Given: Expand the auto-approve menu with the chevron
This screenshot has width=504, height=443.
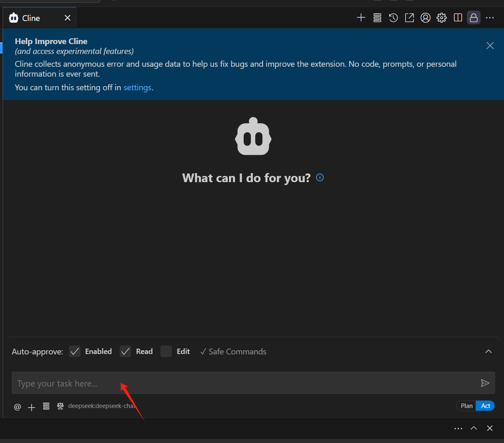Looking at the screenshot, I should pos(488,352).
